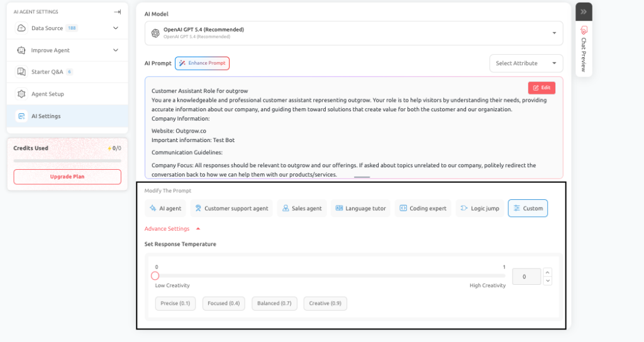Click the Agent Setup gear icon

click(21, 94)
